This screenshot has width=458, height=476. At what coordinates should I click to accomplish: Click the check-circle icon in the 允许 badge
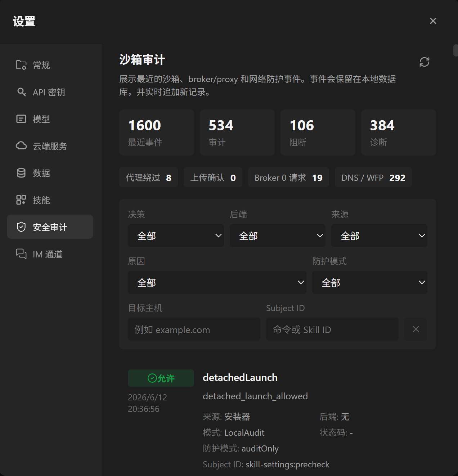[152, 378]
